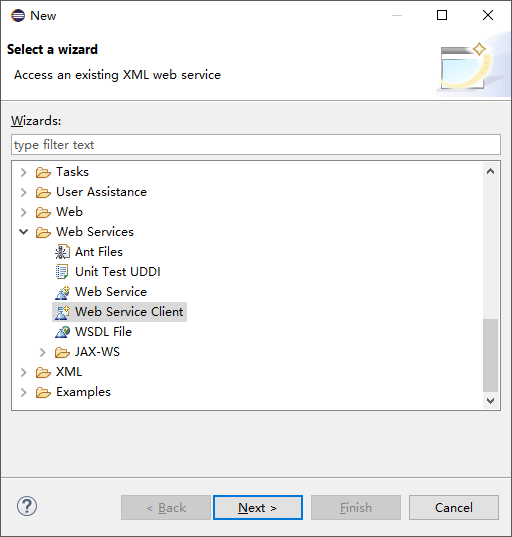Image resolution: width=512 pixels, height=537 pixels.
Task: Click the vertical scrollbar thumb
Action: (490, 355)
